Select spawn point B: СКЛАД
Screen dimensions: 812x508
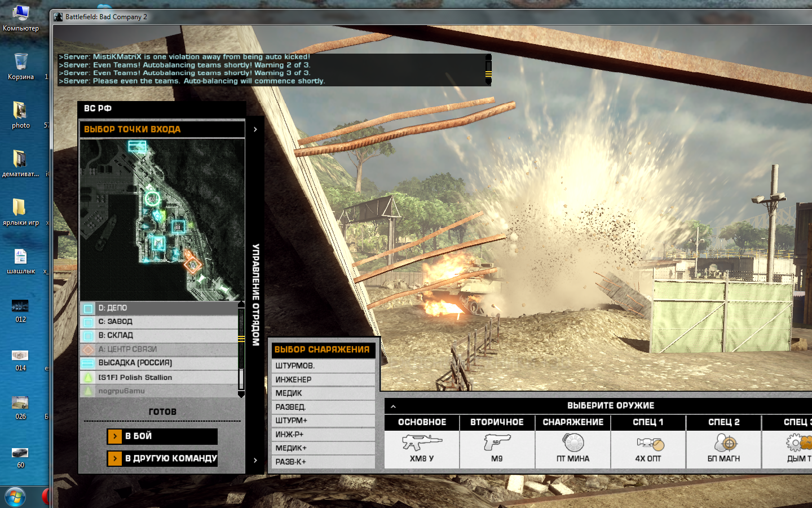159,335
